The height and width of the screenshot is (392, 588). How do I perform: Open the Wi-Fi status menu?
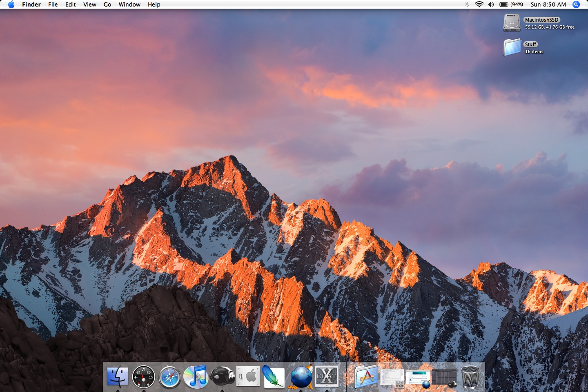coord(479,4)
